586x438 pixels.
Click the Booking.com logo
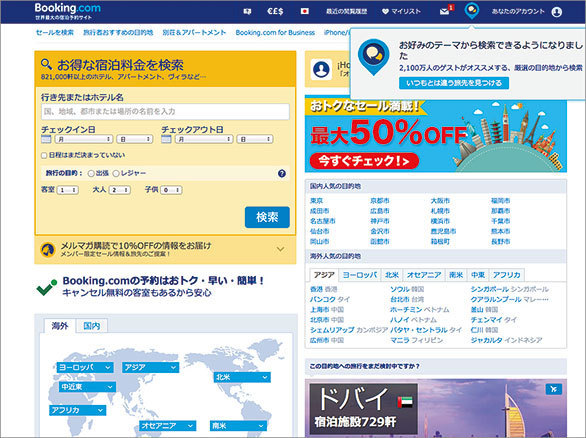pos(68,8)
